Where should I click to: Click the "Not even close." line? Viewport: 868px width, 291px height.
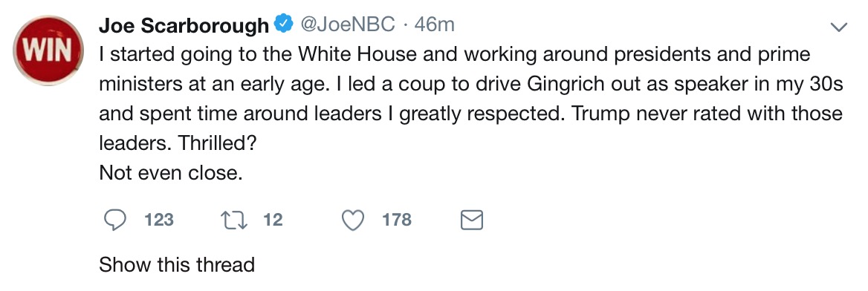[171, 173]
